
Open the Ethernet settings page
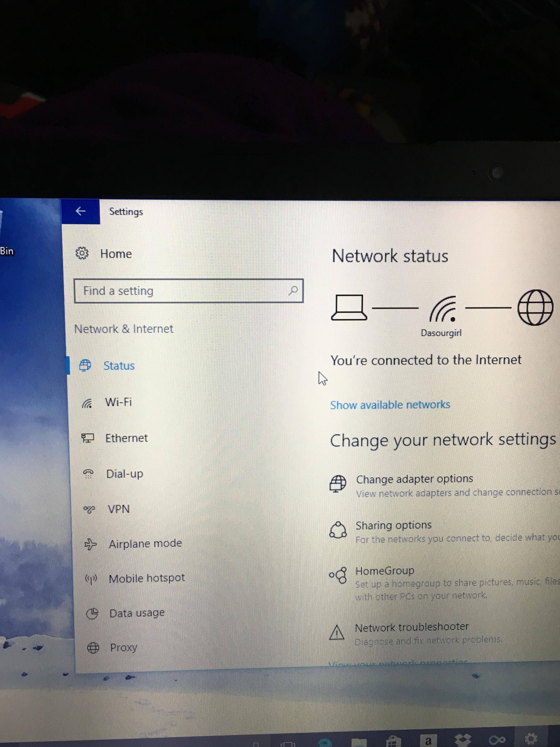coord(126,438)
